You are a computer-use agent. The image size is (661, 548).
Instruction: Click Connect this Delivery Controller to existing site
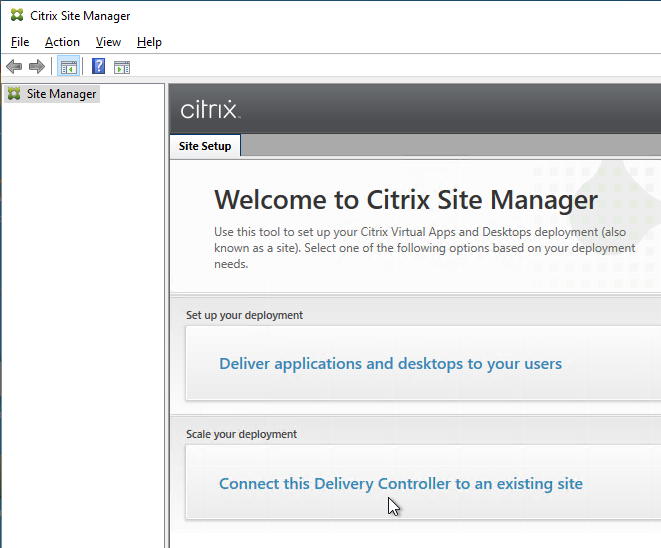point(400,484)
